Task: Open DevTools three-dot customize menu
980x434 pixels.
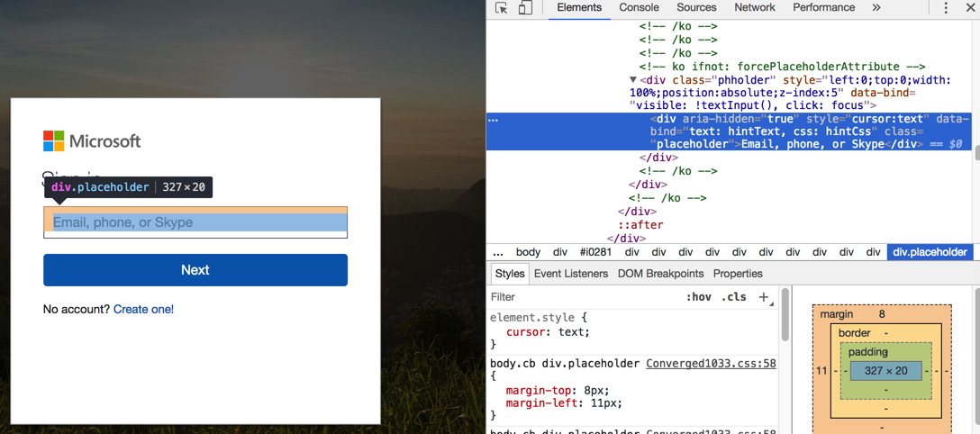Action: tap(946, 7)
